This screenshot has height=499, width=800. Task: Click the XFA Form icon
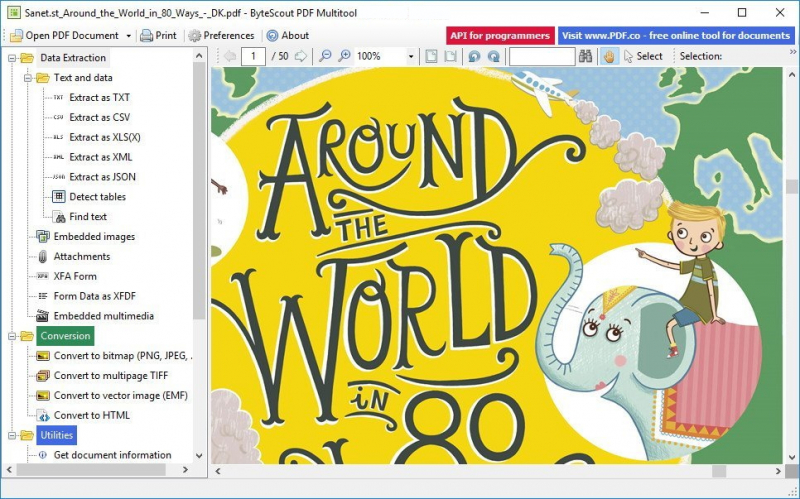43,276
